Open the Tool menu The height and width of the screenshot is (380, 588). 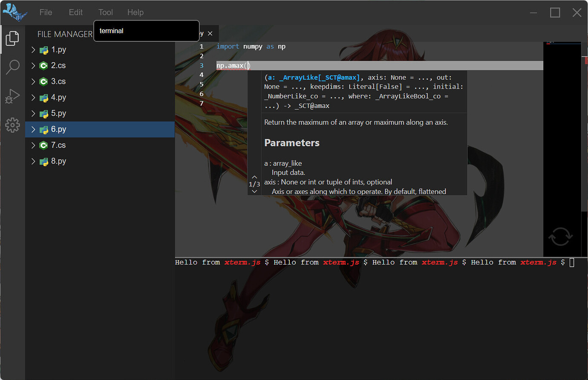(x=105, y=12)
